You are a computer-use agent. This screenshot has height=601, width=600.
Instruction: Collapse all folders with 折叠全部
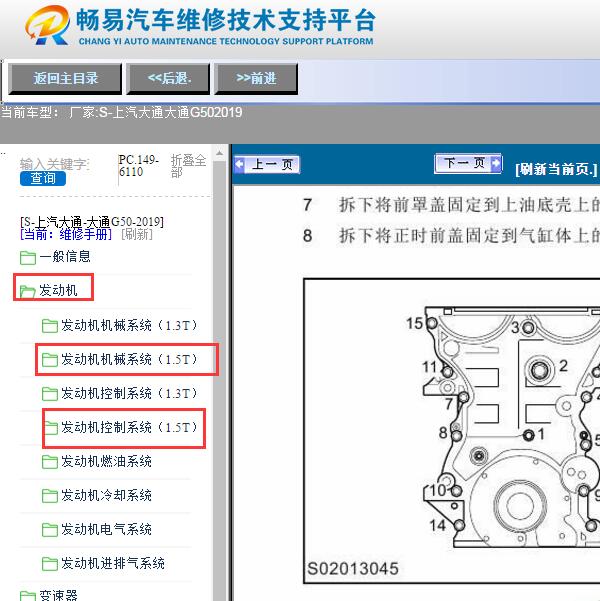point(188,166)
